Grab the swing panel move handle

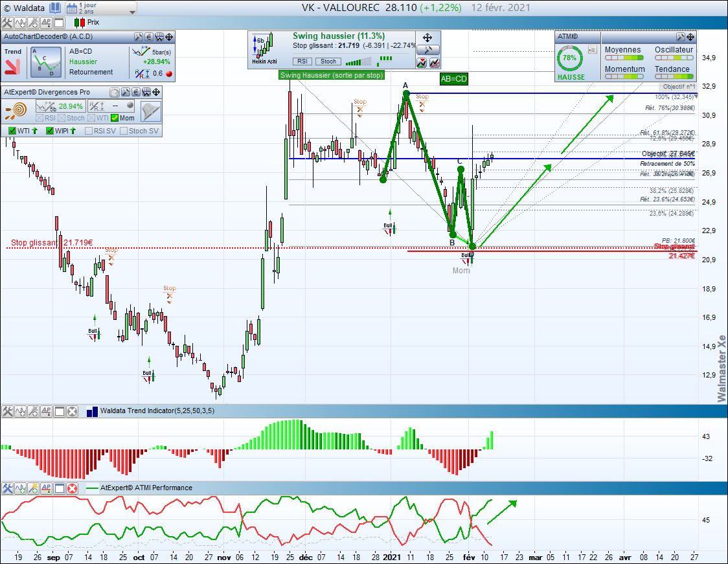pyautogui.click(x=427, y=38)
